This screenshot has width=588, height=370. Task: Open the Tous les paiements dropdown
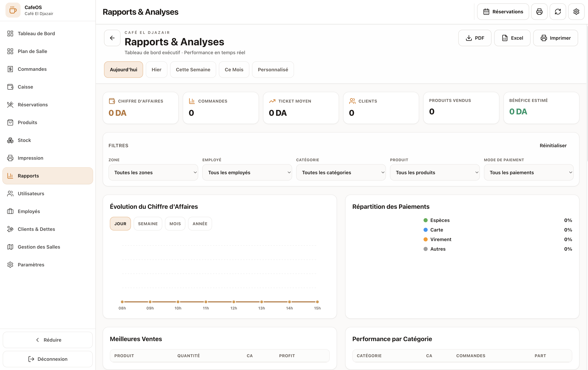pos(528,173)
